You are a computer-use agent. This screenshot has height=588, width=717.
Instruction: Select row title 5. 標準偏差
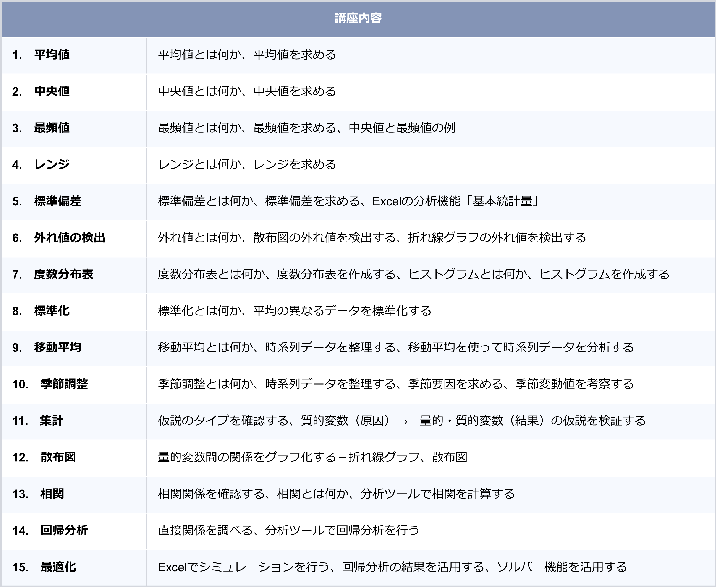coord(47,201)
